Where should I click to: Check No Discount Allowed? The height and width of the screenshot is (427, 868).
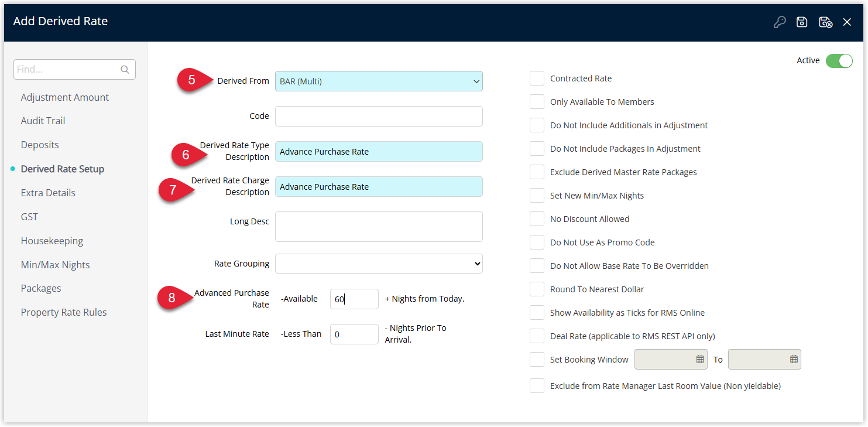537,219
